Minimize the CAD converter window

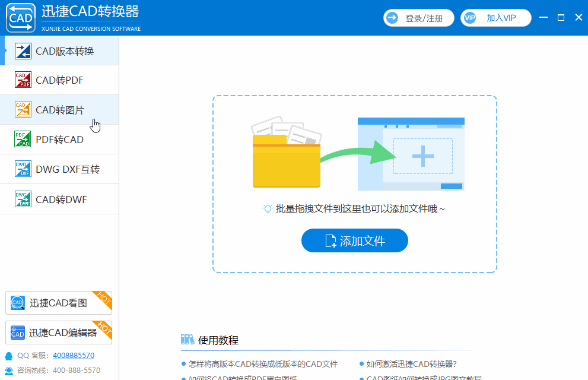click(x=543, y=17)
